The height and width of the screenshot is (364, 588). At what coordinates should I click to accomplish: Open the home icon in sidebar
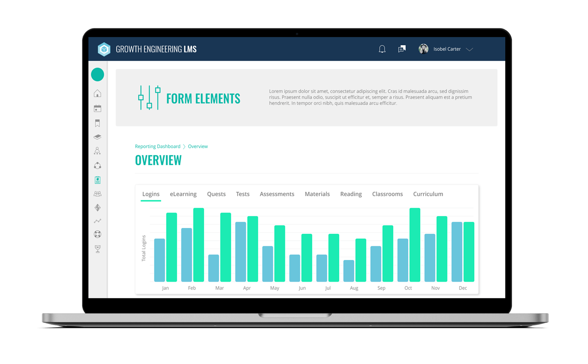[x=97, y=93]
